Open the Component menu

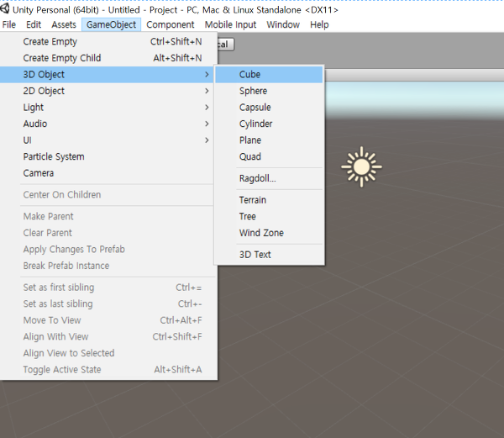170,24
